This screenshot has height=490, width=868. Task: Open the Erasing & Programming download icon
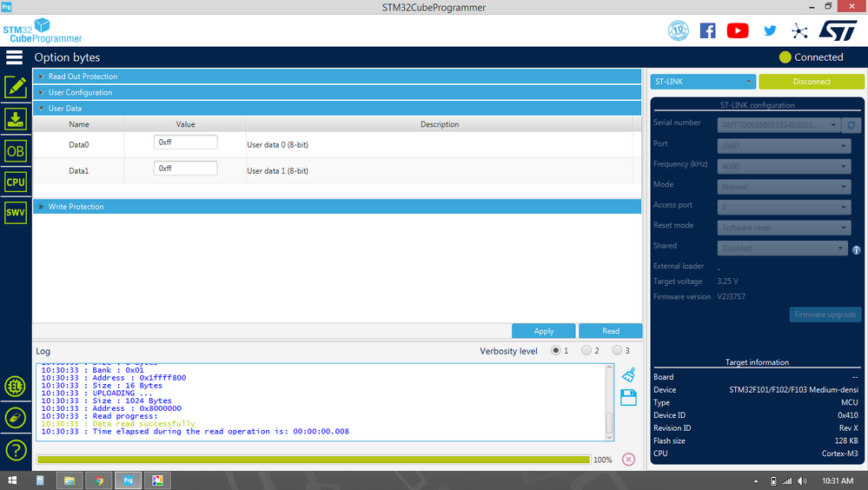(16, 119)
